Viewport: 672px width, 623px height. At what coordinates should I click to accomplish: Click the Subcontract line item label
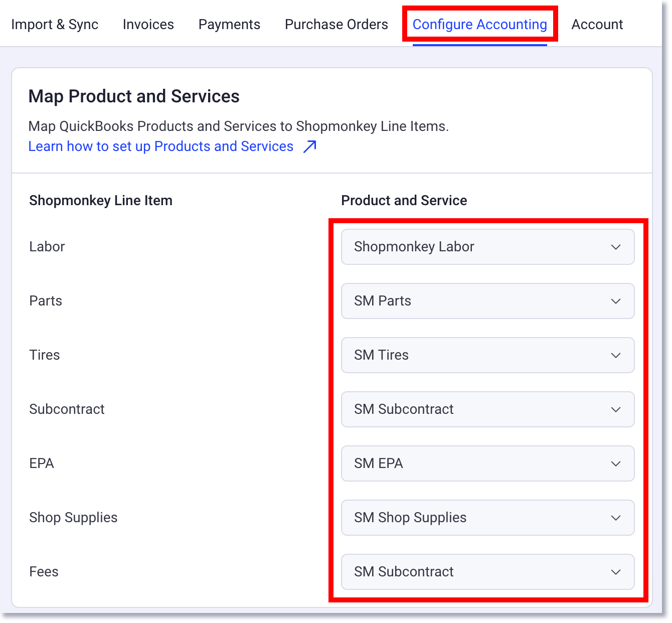pyautogui.click(x=67, y=409)
